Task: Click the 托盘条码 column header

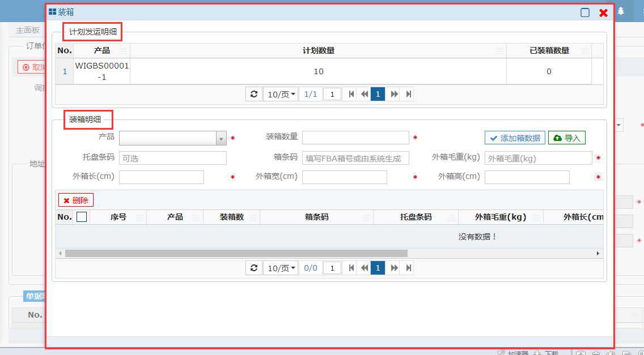Action: tap(416, 217)
